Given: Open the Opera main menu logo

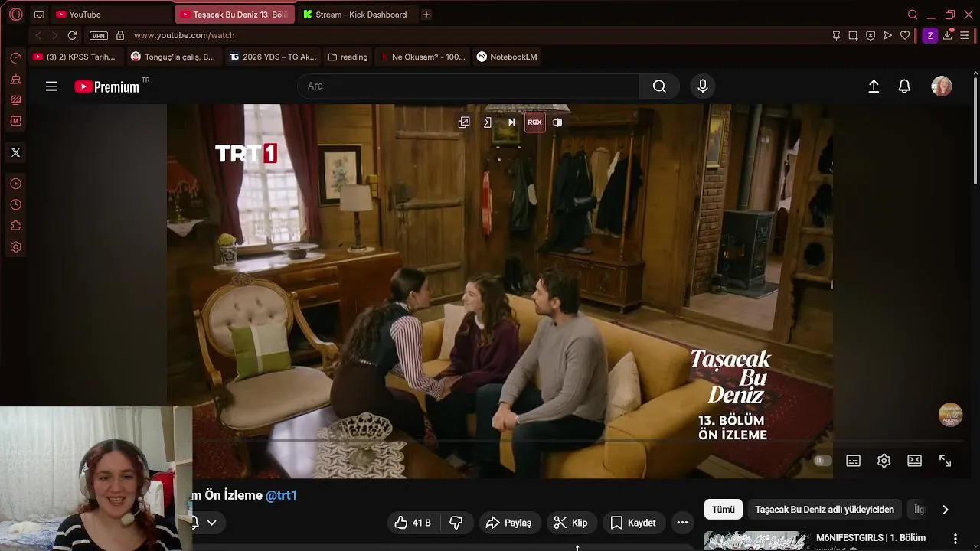Looking at the screenshot, I should coord(15,15).
